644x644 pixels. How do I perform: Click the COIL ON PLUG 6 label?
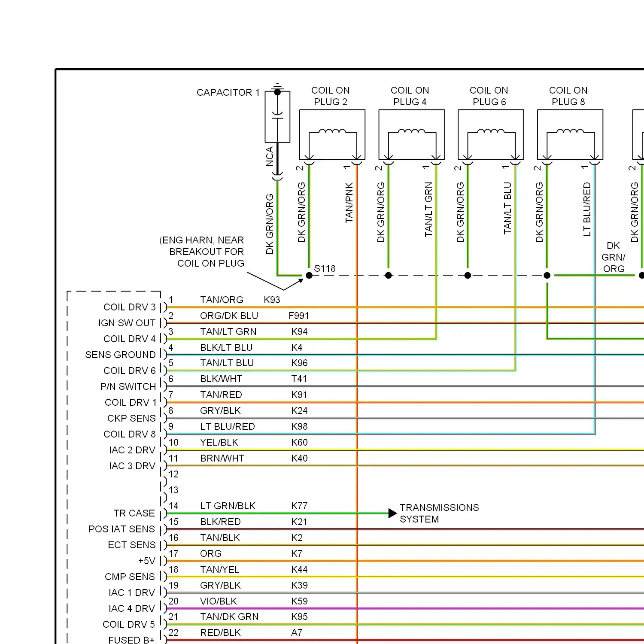489,96
